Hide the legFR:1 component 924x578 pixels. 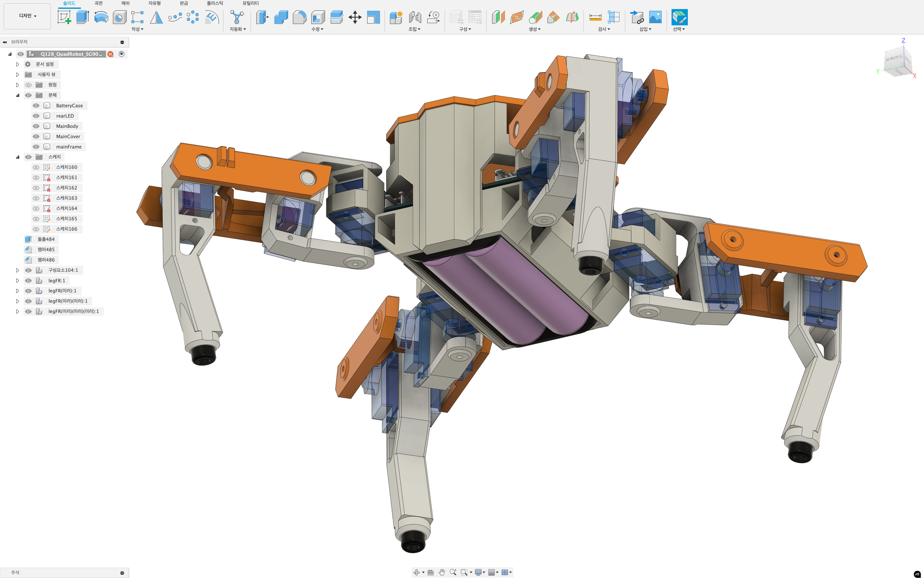(28, 281)
